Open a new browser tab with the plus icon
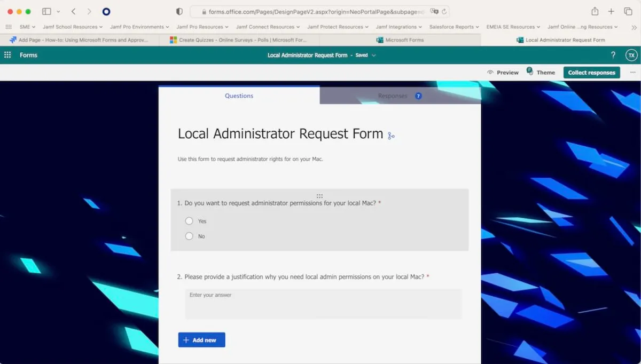 tap(611, 11)
